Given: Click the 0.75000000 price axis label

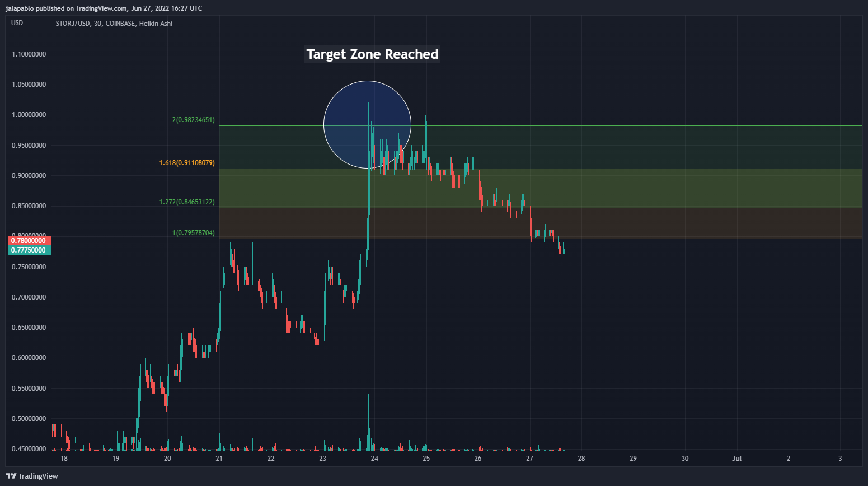Looking at the screenshot, I should (29, 267).
